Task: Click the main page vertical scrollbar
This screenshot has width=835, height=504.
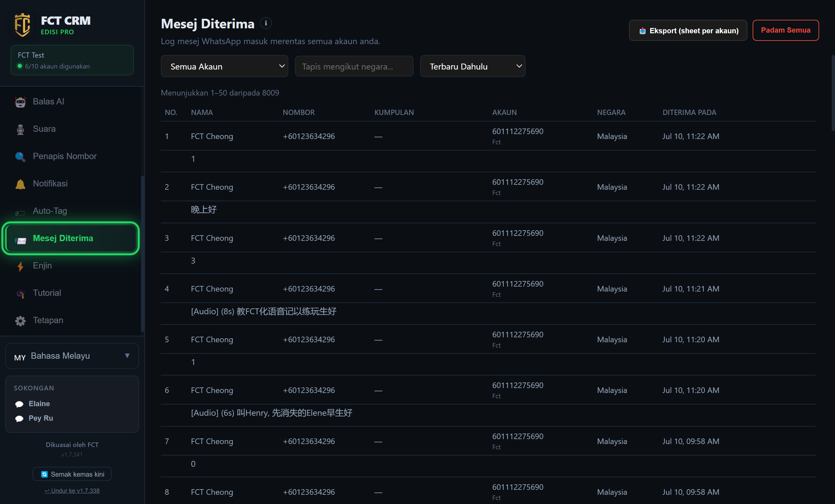Action: click(x=833, y=93)
